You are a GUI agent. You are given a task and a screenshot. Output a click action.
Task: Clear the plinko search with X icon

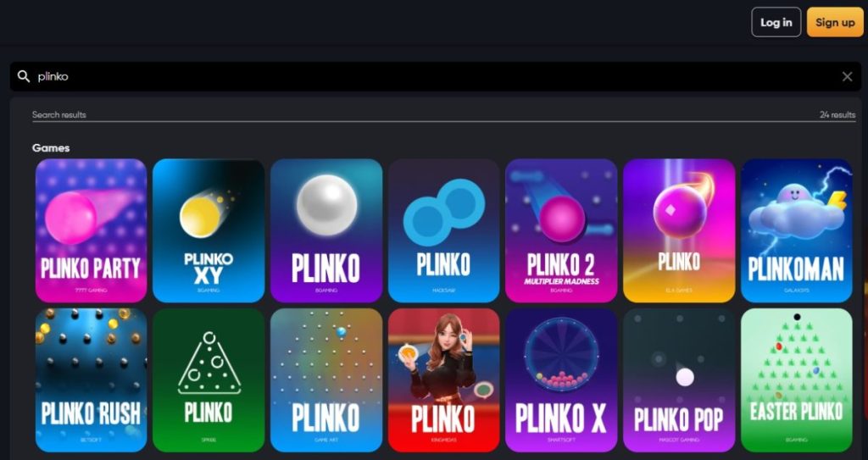point(847,77)
